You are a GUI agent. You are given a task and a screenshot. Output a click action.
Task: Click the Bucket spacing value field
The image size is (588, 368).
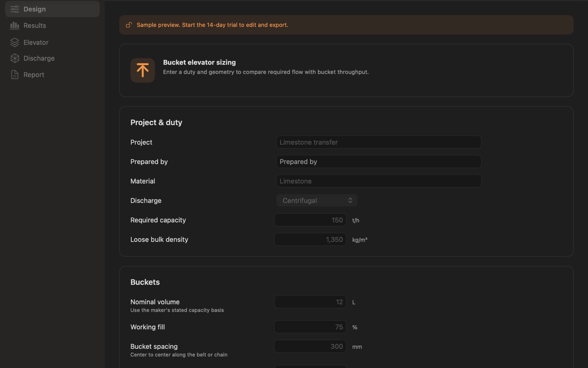coord(310,346)
